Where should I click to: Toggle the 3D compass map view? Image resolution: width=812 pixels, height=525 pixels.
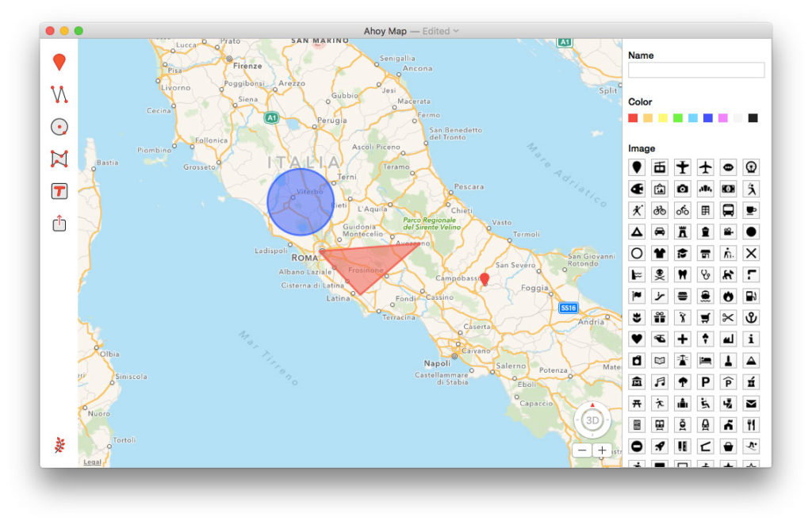click(x=592, y=420)
